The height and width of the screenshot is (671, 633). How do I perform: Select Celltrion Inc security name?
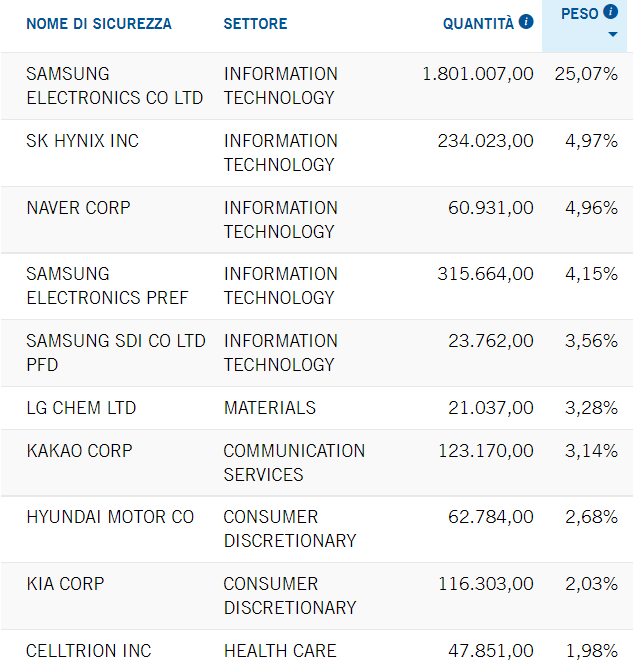[x=89, y=651]
